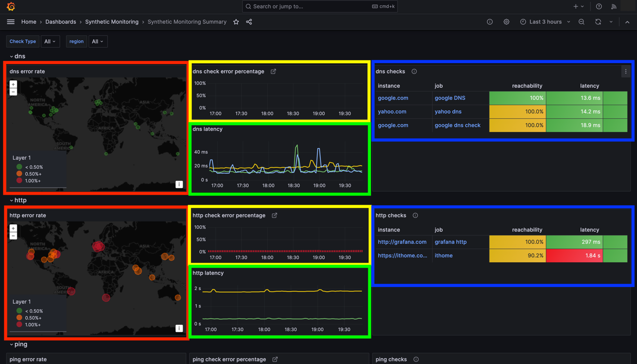Open yahoo dns job link

(448, 112)
